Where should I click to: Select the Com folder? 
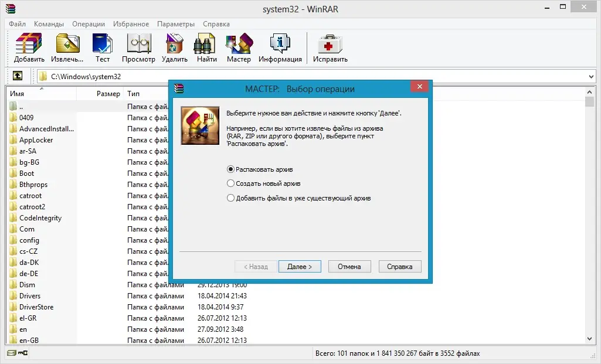27,229
